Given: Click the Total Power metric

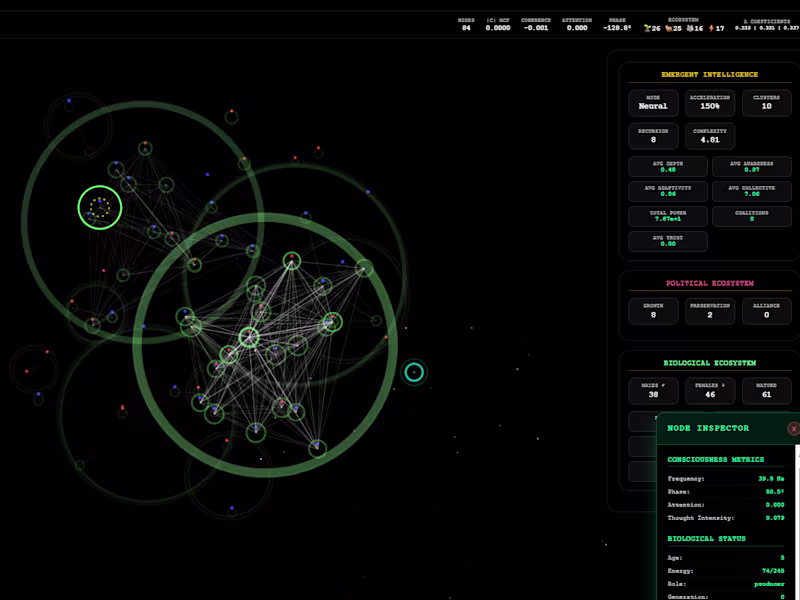Looking at the screenshot, I should click(668, 216).
